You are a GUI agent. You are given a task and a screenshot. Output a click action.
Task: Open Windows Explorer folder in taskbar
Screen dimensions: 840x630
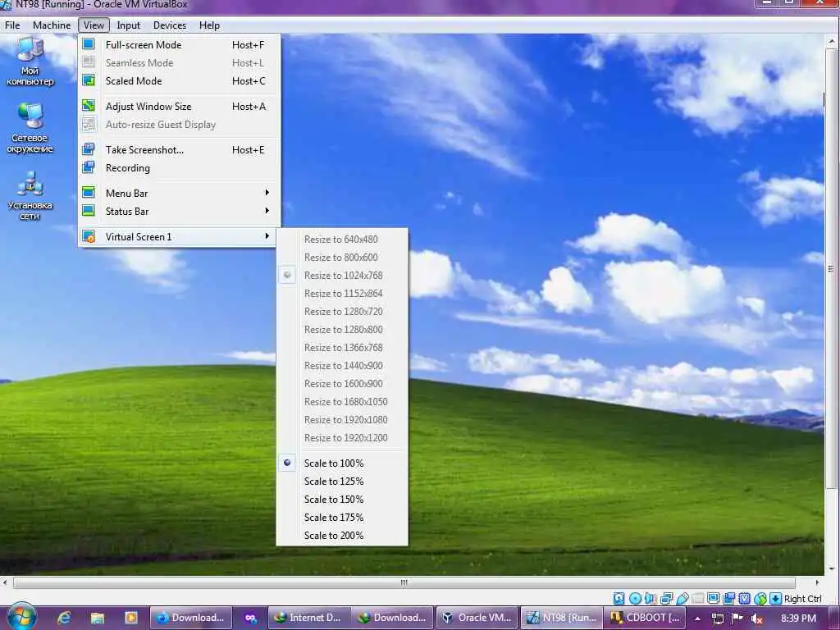coord(98,618)
